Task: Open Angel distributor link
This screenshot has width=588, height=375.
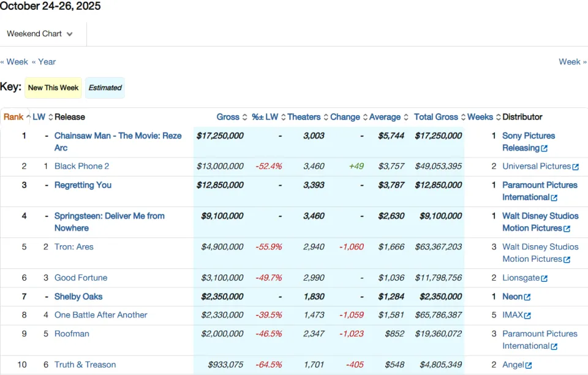Action: [x=513, y=365]
